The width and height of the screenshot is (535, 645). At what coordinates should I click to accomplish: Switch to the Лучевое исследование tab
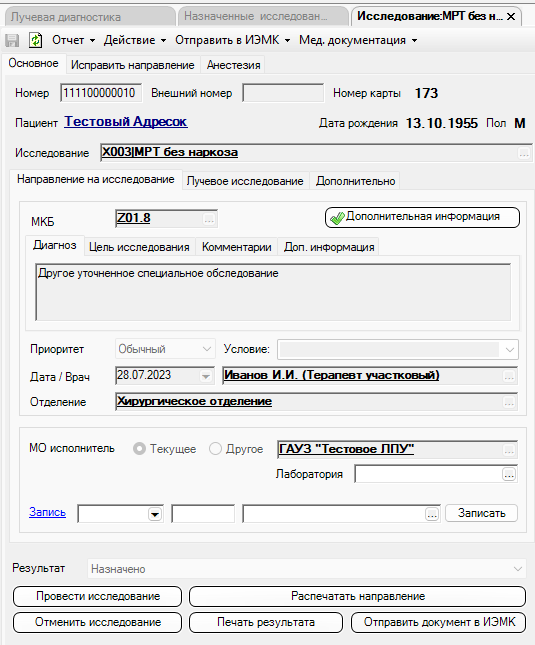tap(245, 181)
